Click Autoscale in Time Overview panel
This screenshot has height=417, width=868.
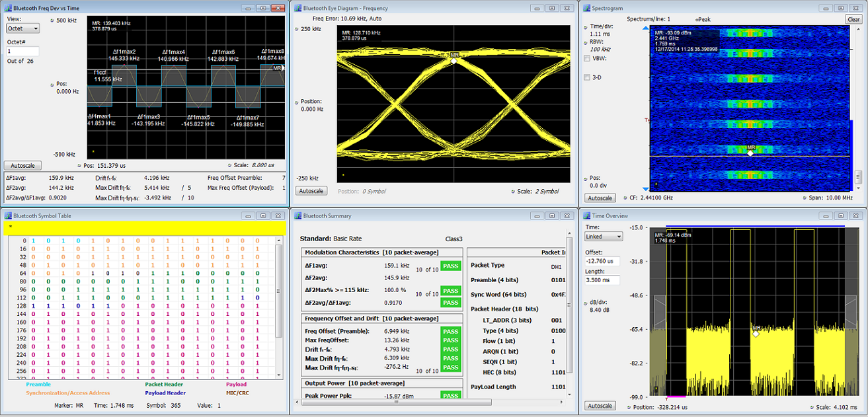tap(600, 406)
